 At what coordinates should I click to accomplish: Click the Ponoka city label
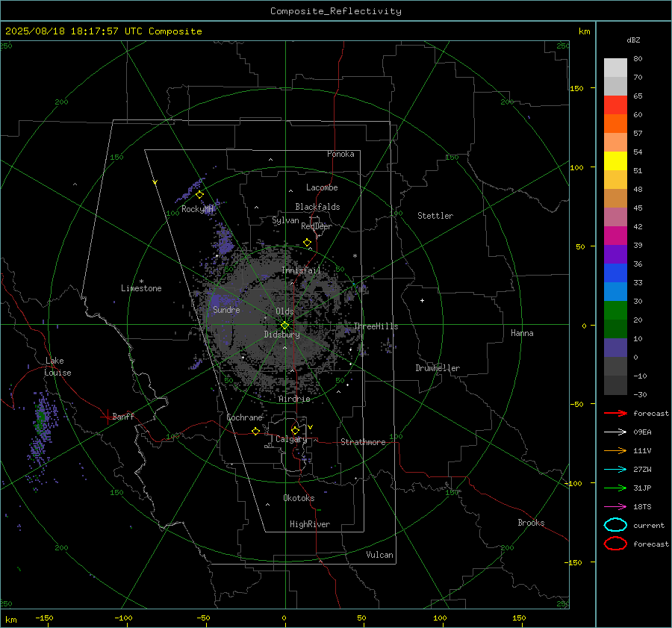click(x=340, y=154)
